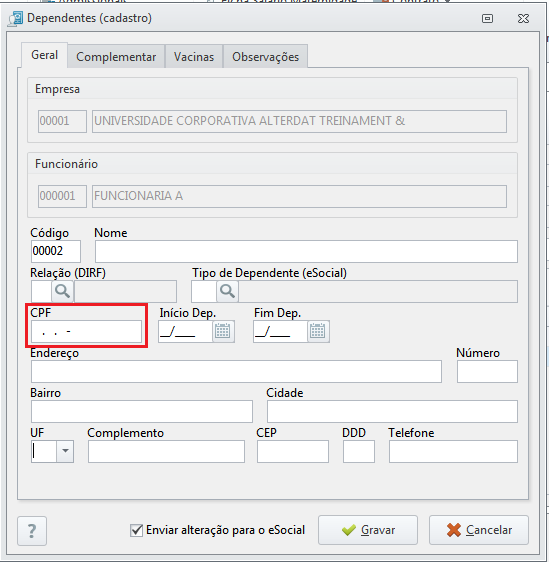
Task: Open the Observações tab
Action: click(x=265, y=57)
